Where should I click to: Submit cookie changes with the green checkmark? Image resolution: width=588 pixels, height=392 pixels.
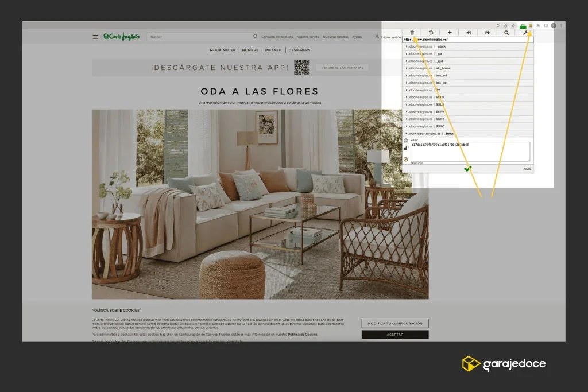467,169
